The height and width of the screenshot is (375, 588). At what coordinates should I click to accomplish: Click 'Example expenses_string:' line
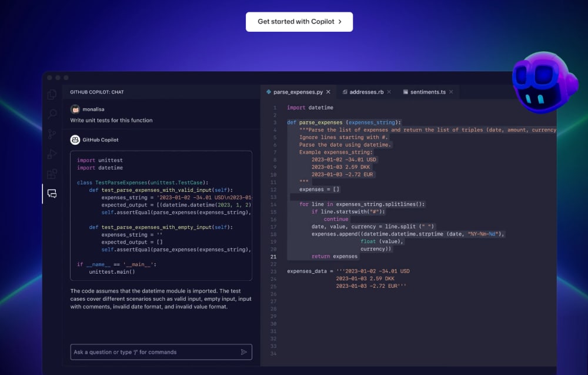336,152
